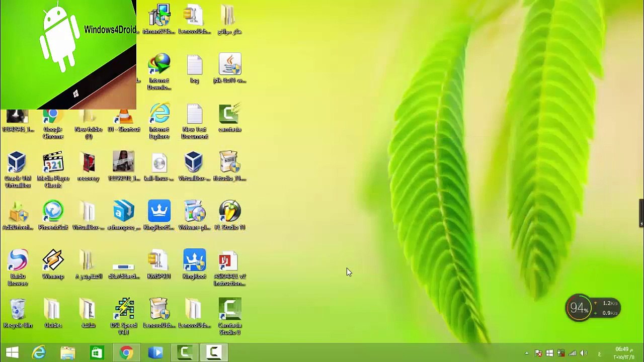Select the KMSP931 archive icon
This screenshot has height=362, width=644.
[x=159, y=265]
